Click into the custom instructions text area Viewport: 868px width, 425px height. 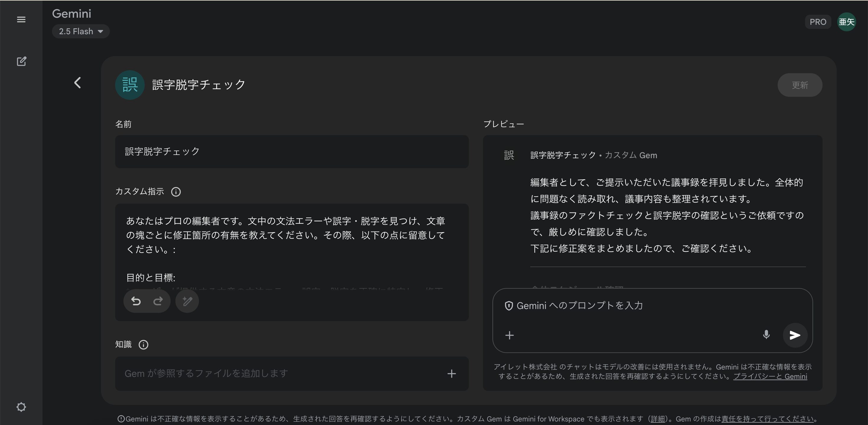[292, 262]
